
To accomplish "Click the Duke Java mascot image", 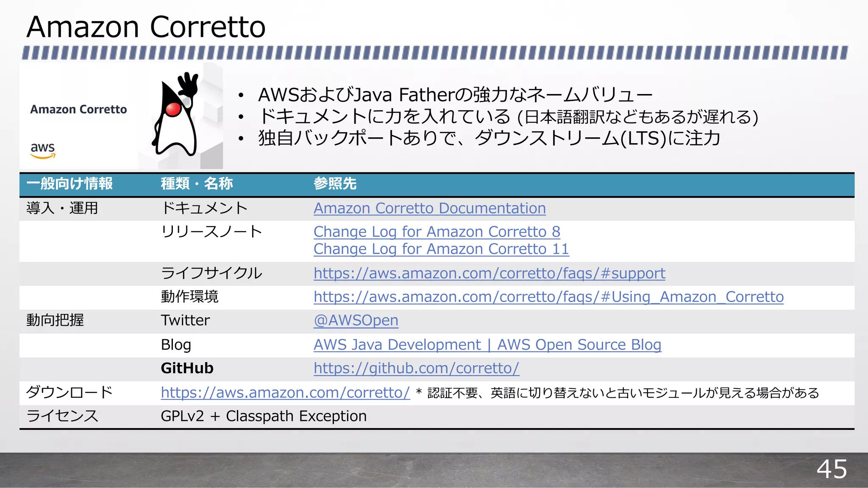I will pos(176,114).
